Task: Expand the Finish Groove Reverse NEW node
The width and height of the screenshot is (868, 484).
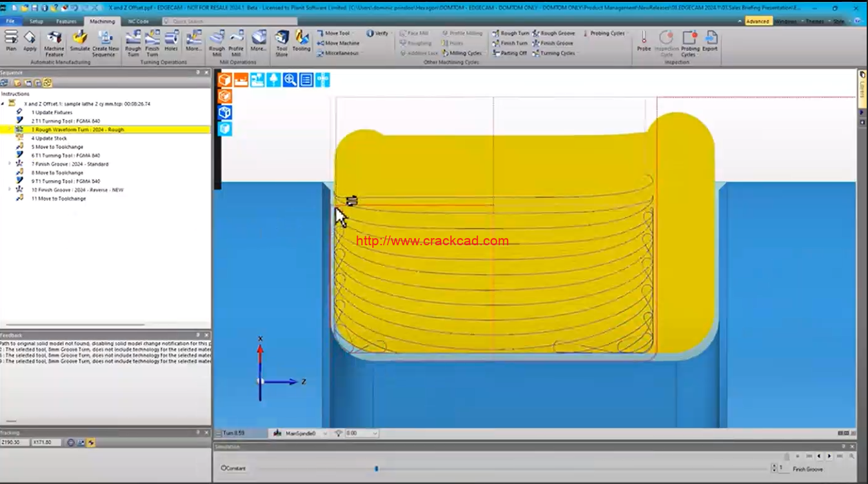Action: pos(9,190)
